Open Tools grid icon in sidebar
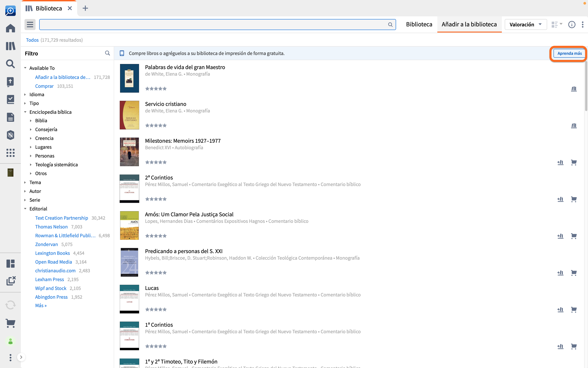 10,153
